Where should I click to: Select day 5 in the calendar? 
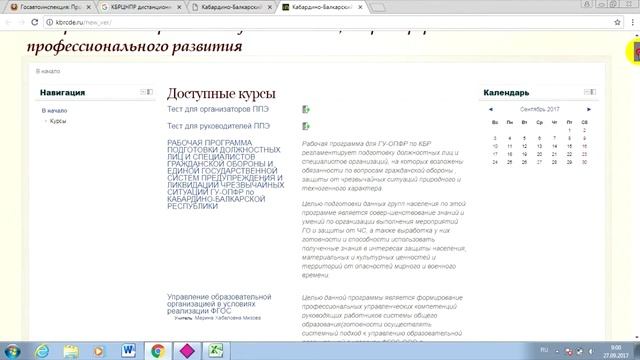pos(524,138)
